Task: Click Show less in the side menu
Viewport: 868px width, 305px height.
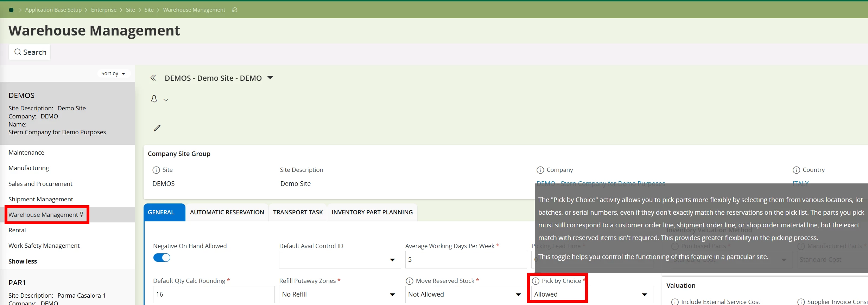Action: click(23, 261)
